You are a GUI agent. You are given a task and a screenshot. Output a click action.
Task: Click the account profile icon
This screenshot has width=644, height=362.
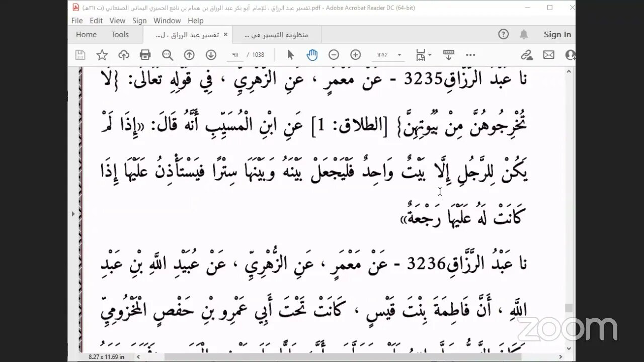coord(570,55)
